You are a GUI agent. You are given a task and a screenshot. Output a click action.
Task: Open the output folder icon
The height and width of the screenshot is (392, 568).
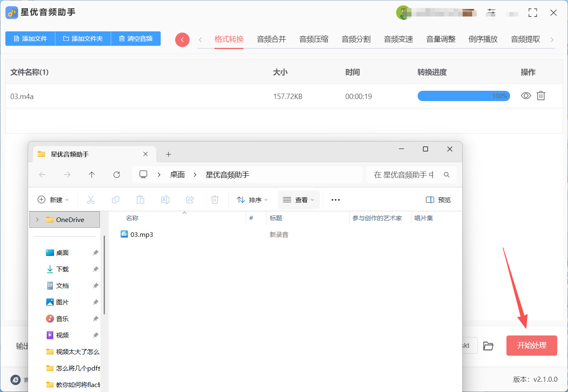point(488,346)
